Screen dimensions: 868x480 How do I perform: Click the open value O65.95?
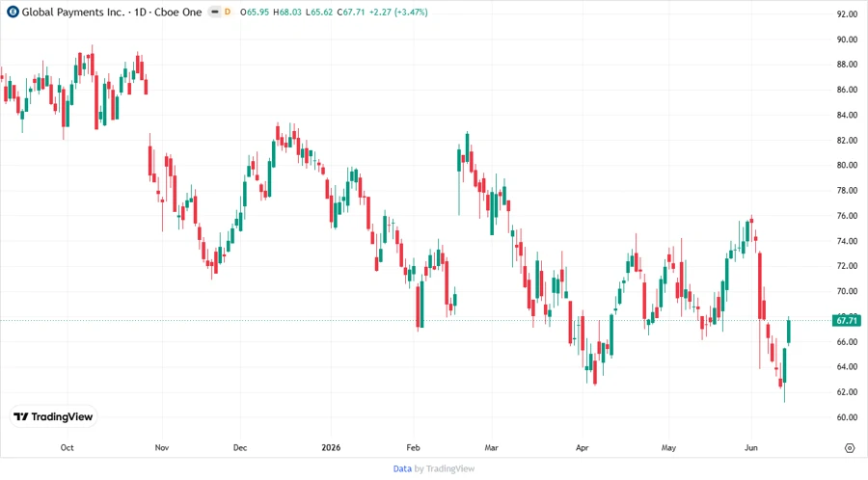255,13
